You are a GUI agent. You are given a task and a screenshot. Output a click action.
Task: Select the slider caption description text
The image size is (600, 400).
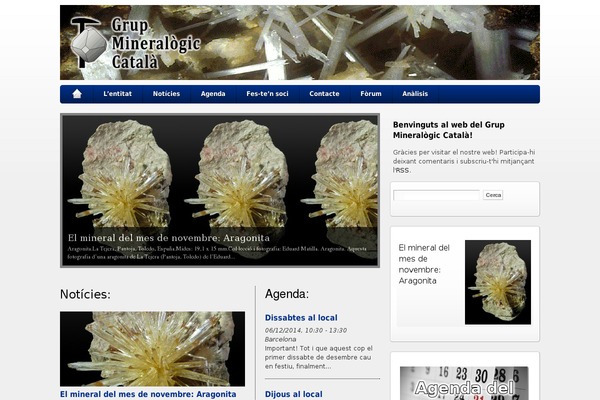click(217, 253)
